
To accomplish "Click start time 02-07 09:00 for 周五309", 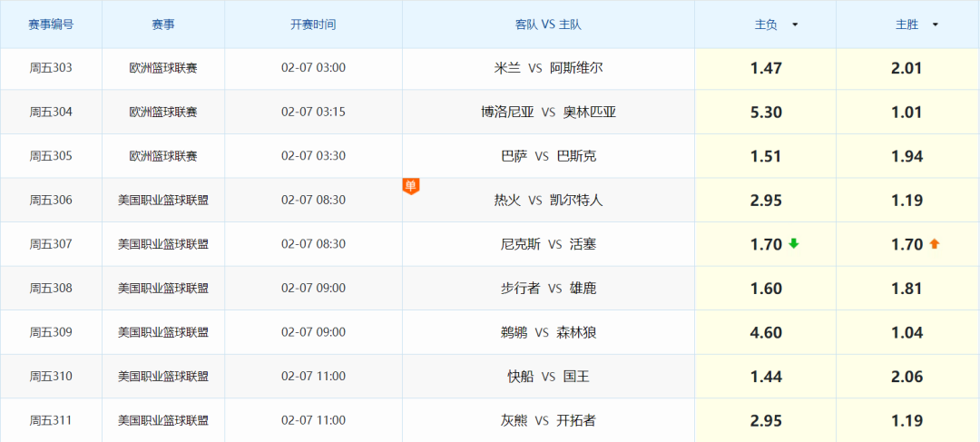I will pyautogui.click(x=313, y=332).
